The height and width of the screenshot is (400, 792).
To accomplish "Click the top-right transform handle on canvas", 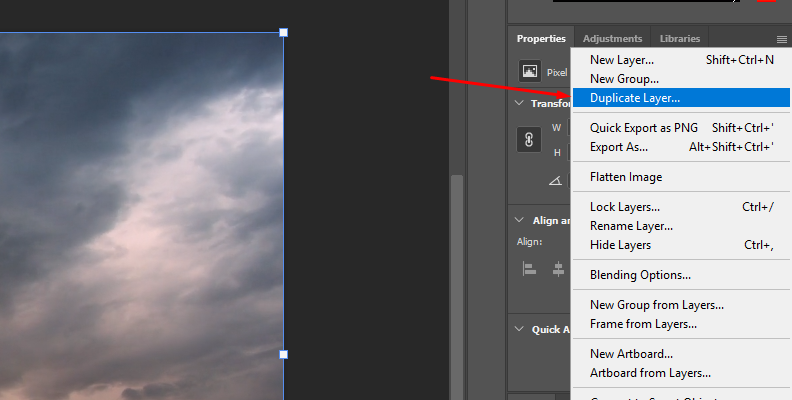I will click(283, 33).
